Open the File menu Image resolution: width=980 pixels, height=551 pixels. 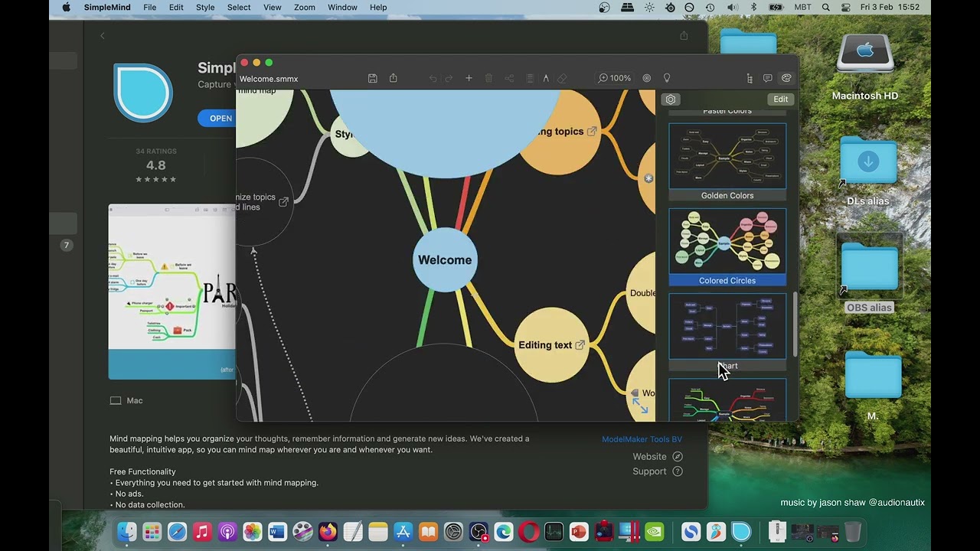point(150,7)
